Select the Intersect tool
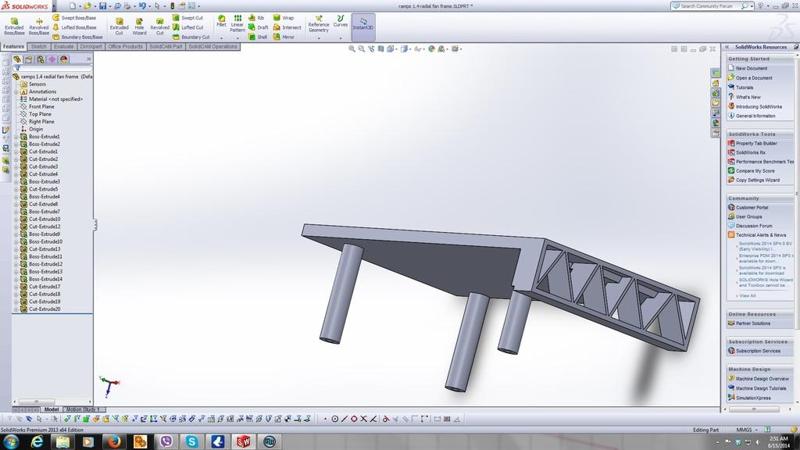Image resolution: width=800 pixels, height=450 pixels. tap(287, 28)
